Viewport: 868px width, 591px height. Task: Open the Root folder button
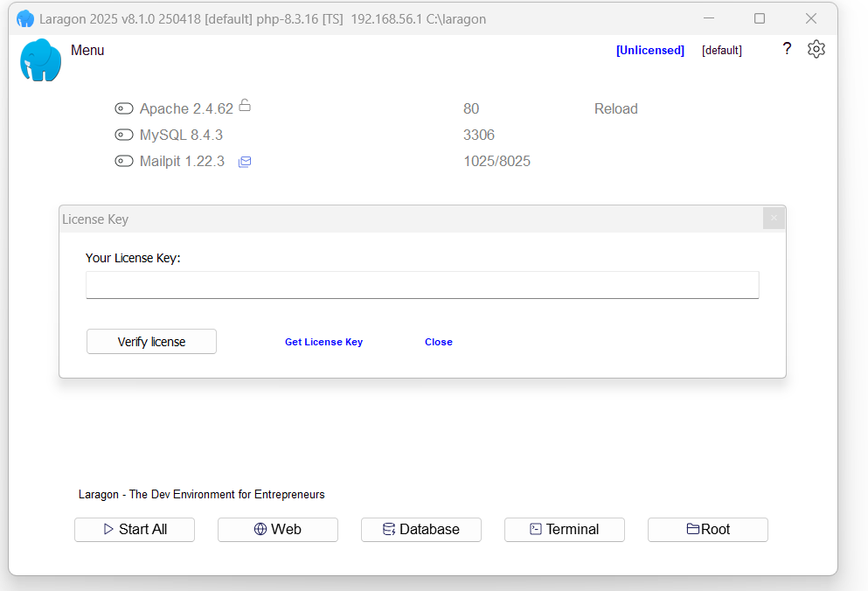pos(708,530)
